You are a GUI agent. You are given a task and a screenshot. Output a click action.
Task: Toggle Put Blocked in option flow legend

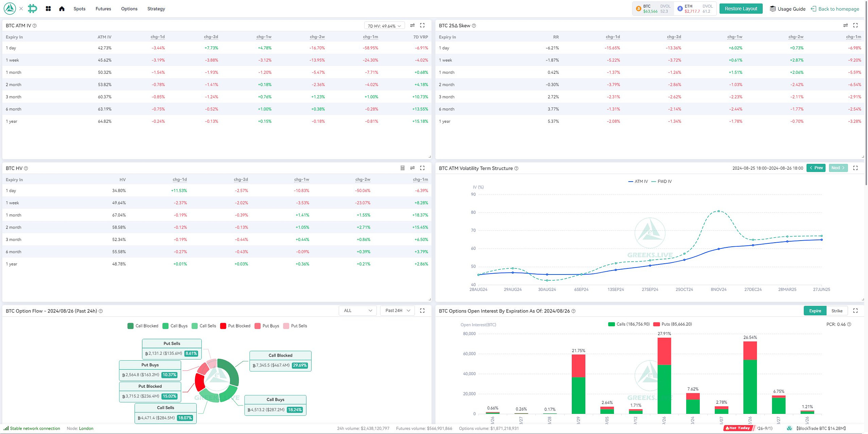click(235, 326)
